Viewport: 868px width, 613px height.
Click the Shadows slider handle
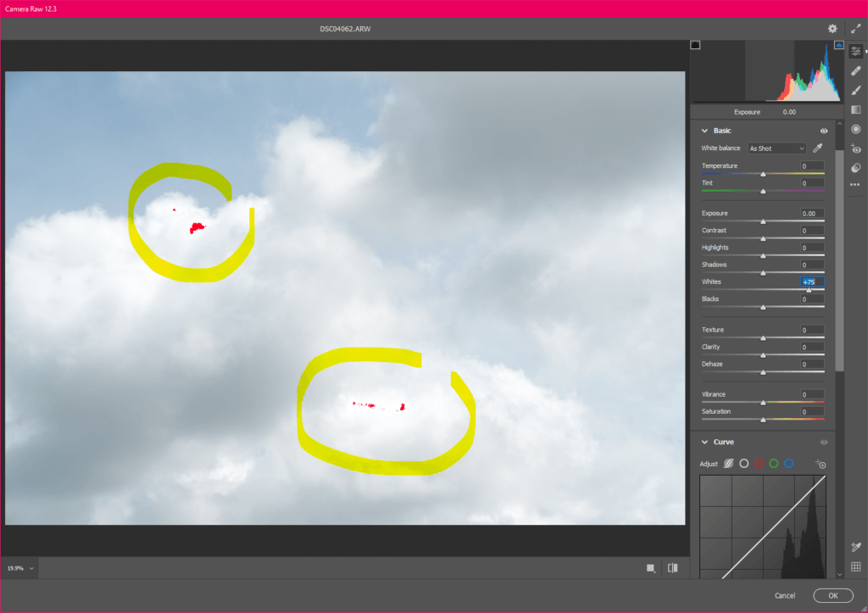(763, 273)
